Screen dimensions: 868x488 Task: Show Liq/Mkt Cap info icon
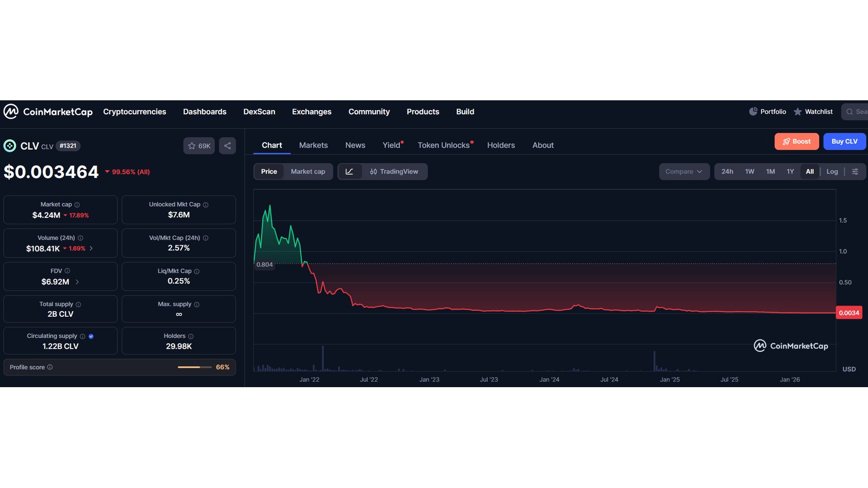coord(197,271)
